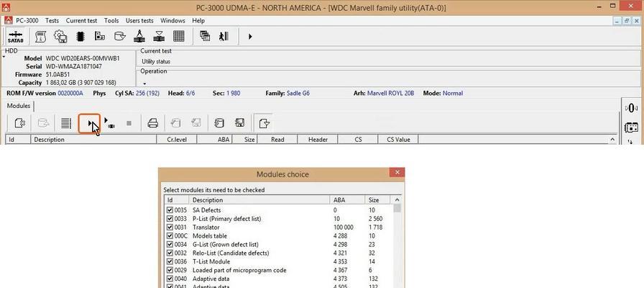Click the disk drive icon in the top toolbar
Viewport: 644px width, 288px height.
pos(119,37)
